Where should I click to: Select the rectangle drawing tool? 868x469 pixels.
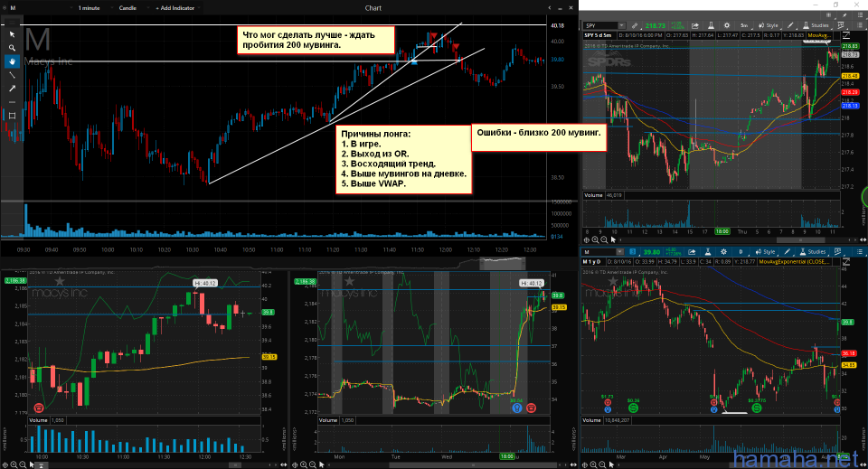[x=12, y=116]
